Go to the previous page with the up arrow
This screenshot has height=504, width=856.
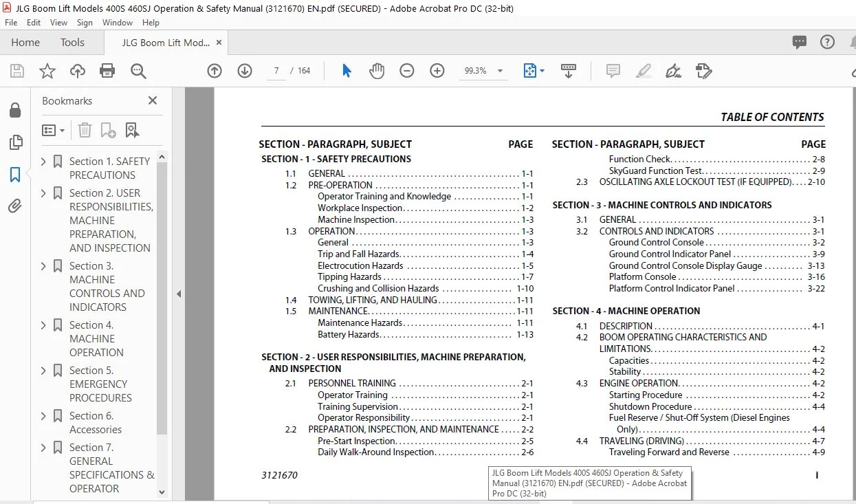tap(215, 71)
